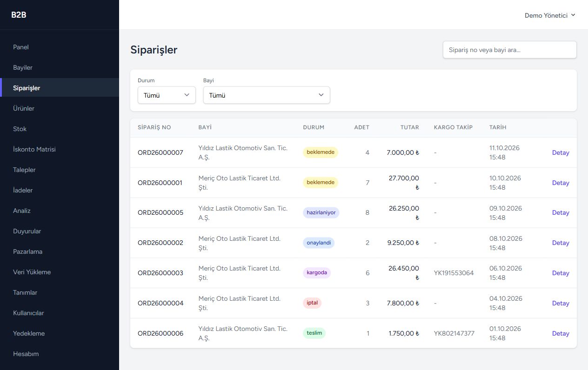
Task: Click the teslim status badge
Action: 314,333
